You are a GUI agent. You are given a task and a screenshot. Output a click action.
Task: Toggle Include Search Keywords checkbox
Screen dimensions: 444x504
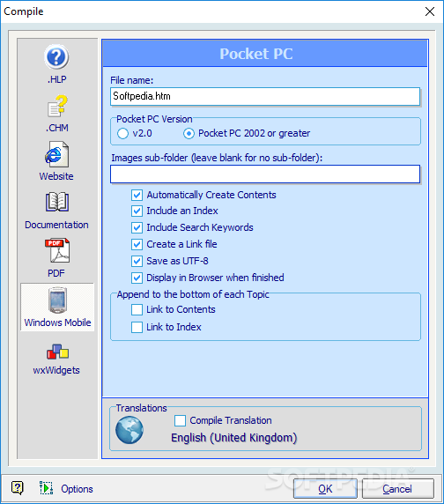[x=137, y=227]
